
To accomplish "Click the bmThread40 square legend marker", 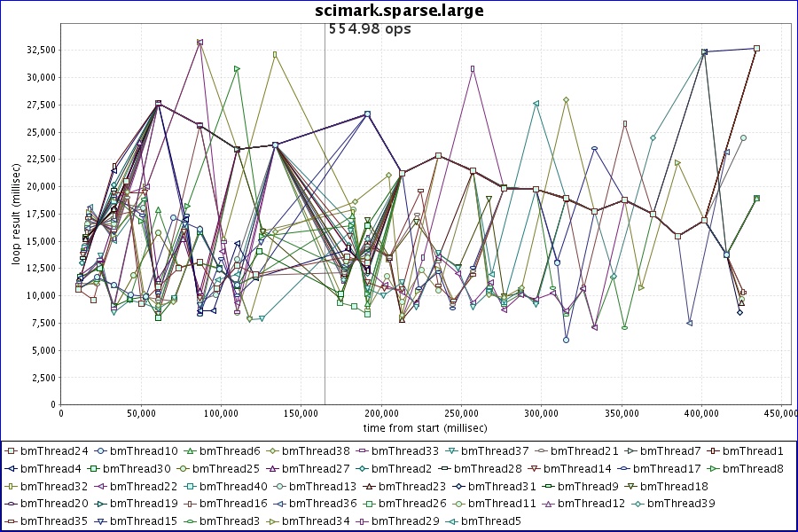I will [191, 486].
